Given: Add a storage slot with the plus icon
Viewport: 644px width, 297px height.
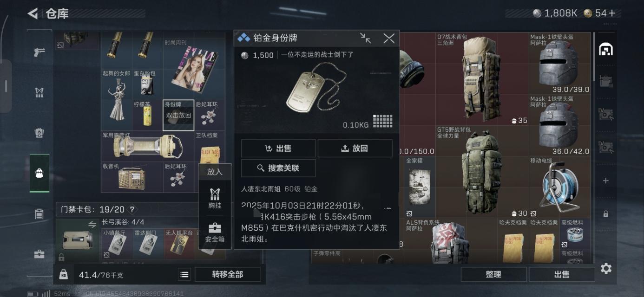Looking at the screenshot, I should pos(606,181).
